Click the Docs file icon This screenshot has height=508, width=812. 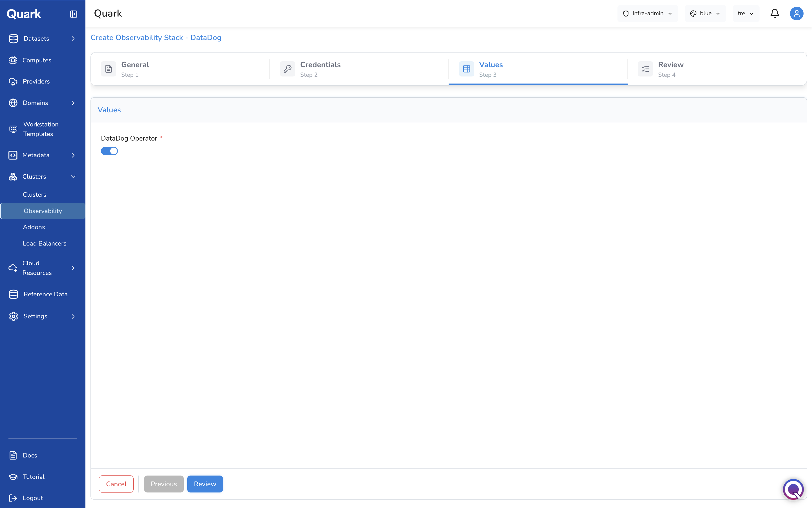click(x=13, y=455)
